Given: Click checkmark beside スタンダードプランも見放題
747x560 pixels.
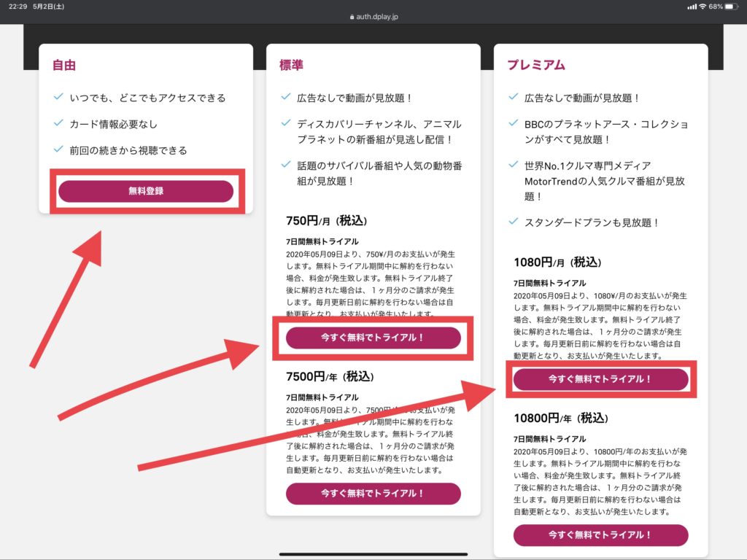Looking at the screenshot, I should pos(514,222).
